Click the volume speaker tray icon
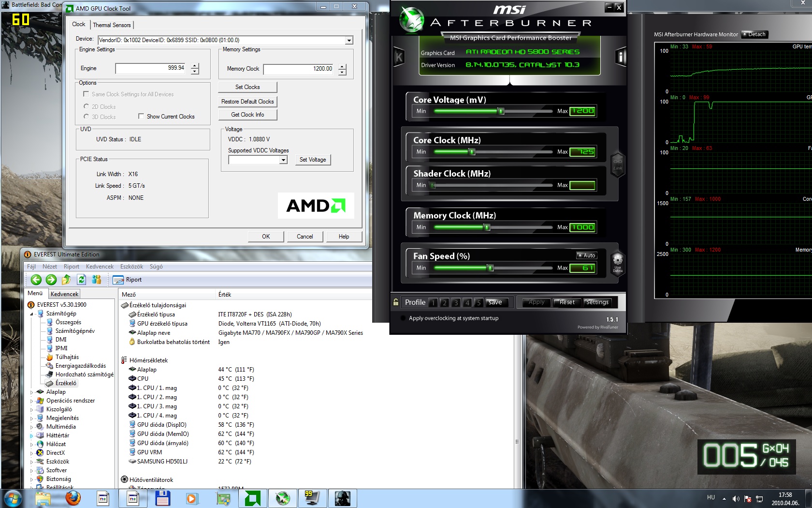The width and height of the screenshot is (812, 508). tap(736, 499)
